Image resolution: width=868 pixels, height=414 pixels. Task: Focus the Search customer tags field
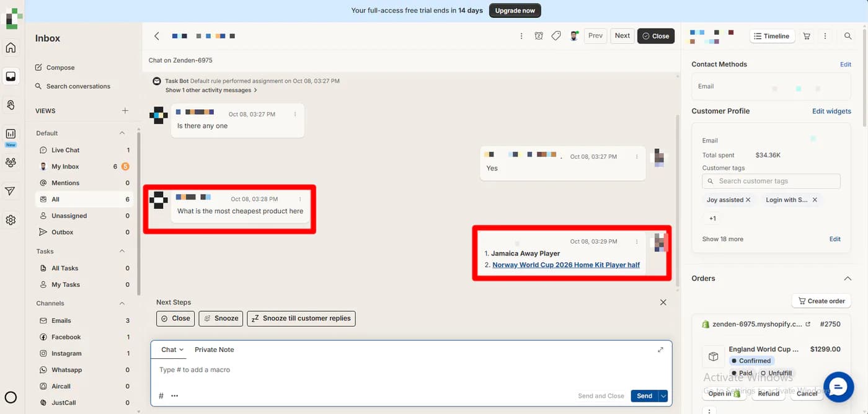pos(771,181)
